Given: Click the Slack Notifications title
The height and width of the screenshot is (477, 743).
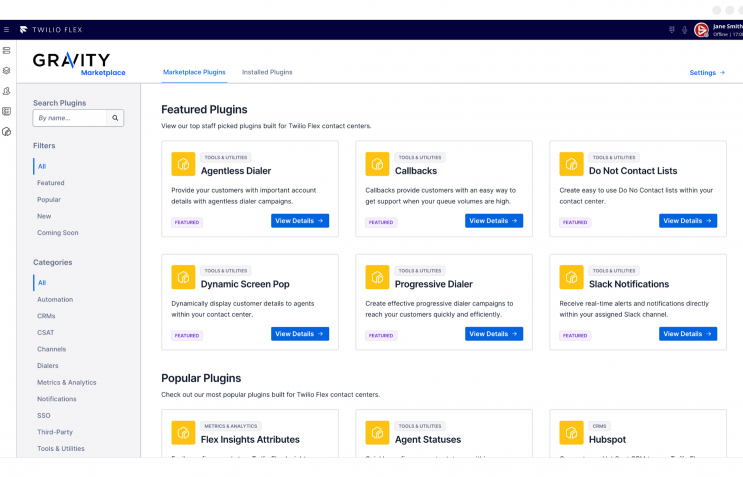Looking at the screenshot, I should [629, 284].
